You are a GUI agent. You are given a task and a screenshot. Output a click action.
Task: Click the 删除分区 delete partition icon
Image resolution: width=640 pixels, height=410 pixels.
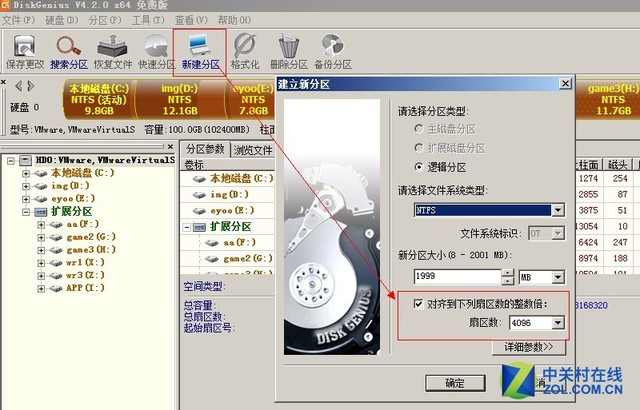coord(289,52)
